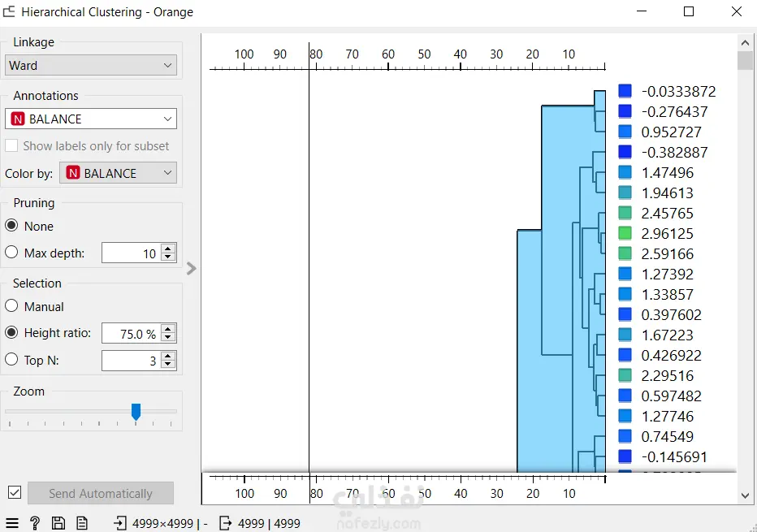Click the green swatch beside 2.96125
Screen dimensions: 757x532
pos(625,233)
